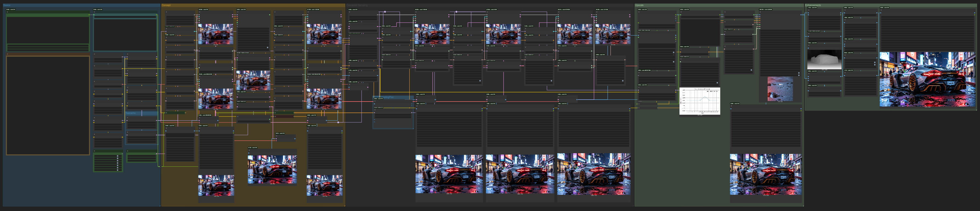
Task: Open third small car preview in the gray sampling group
Action: coord(575,34)
